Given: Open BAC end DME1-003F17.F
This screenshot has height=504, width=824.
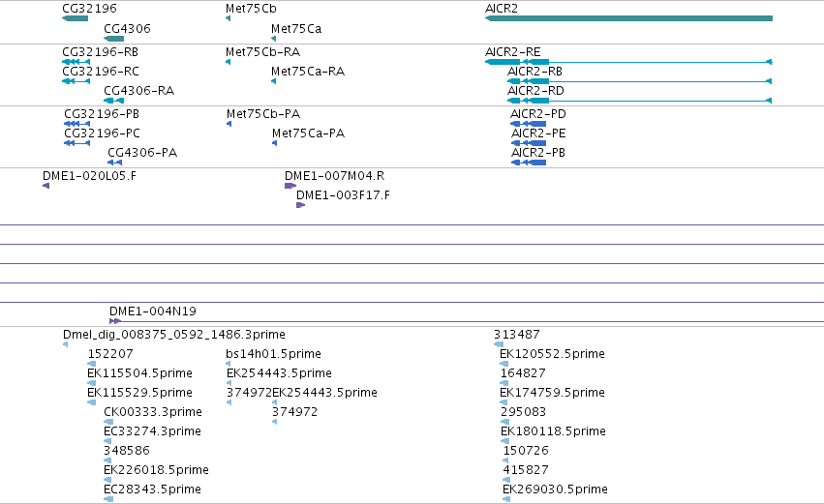Looking at the screenshot, I should pos(343,194).
